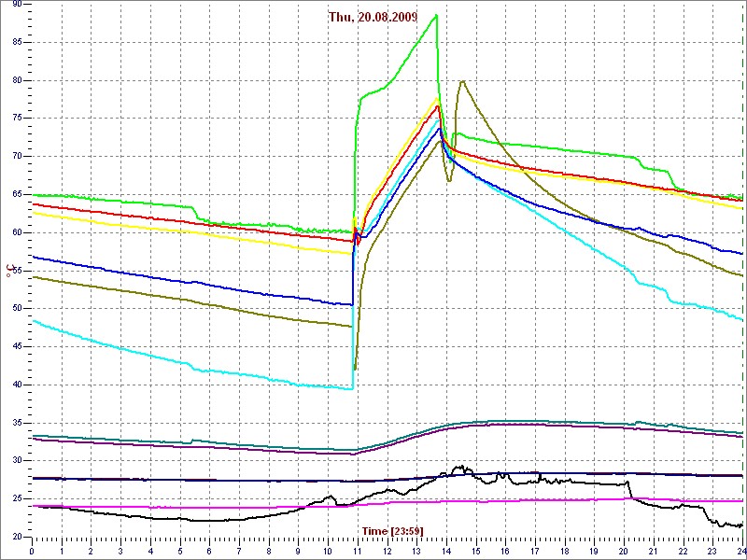Select the 75 value on the temperature axis

pos(17,119)
